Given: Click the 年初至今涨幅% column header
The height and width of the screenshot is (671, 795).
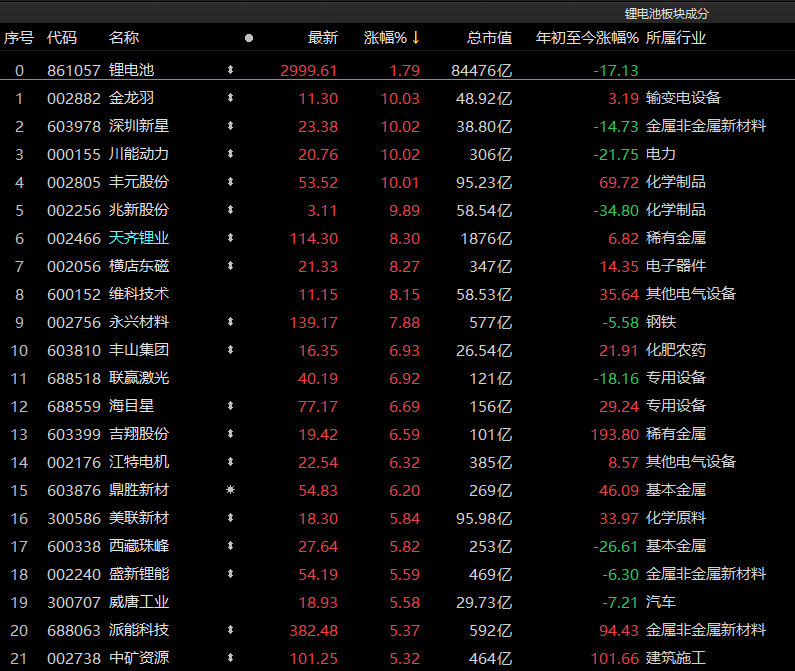Looking at the screenshot, I should 587,38.
